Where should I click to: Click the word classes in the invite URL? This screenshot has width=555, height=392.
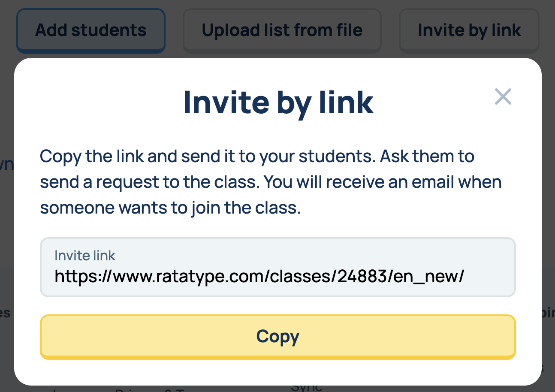click(302, 277)
